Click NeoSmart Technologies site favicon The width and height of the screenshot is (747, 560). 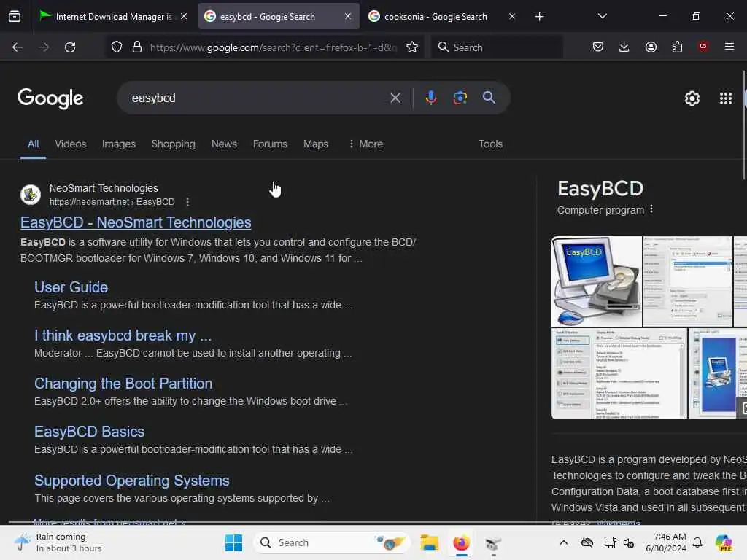click(31, 195)
